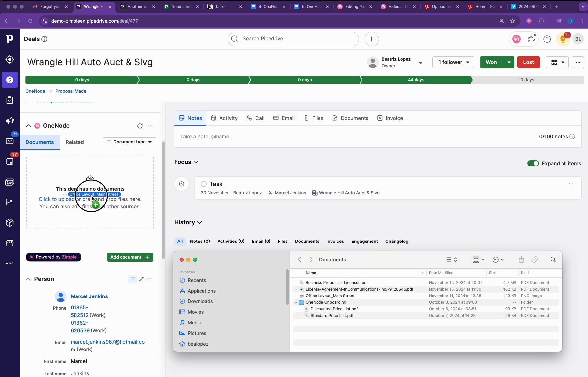Open More ellipsis icon in sidebar
Screen dimensions: 588x377
point(10,263)
